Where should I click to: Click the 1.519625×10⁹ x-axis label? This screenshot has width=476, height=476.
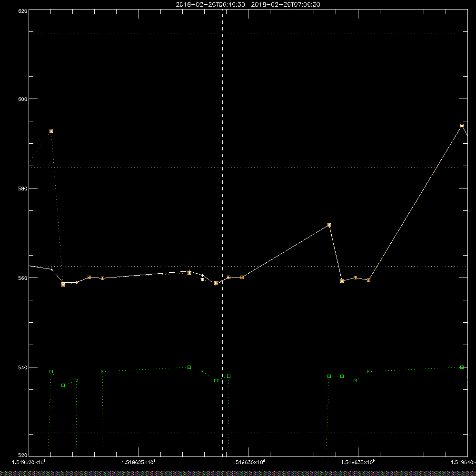click(139, 462)
